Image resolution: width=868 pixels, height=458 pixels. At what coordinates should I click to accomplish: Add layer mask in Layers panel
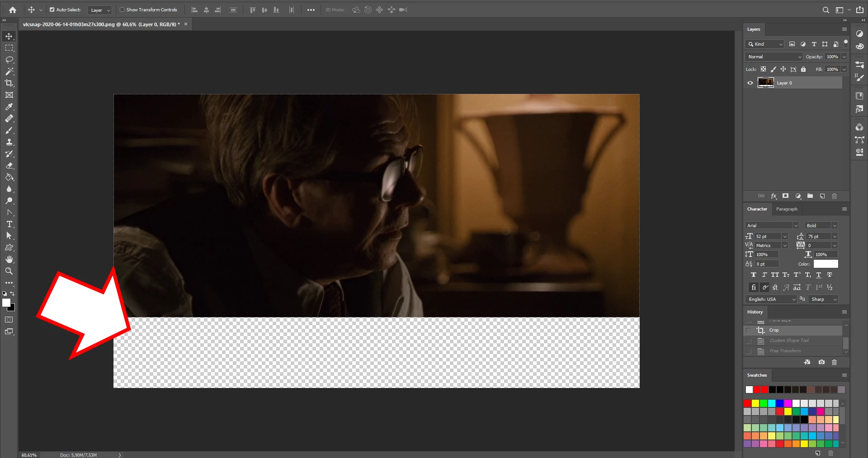pos(786,196)
